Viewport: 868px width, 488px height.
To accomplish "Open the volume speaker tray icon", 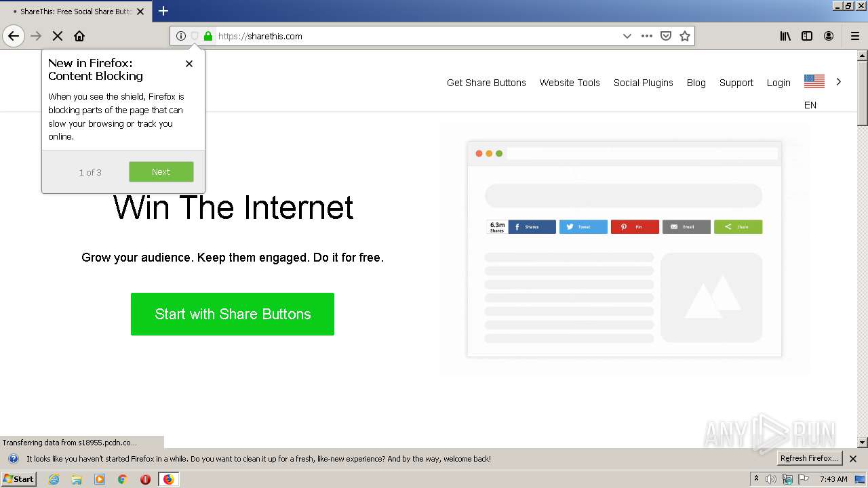I will [771, 479].
